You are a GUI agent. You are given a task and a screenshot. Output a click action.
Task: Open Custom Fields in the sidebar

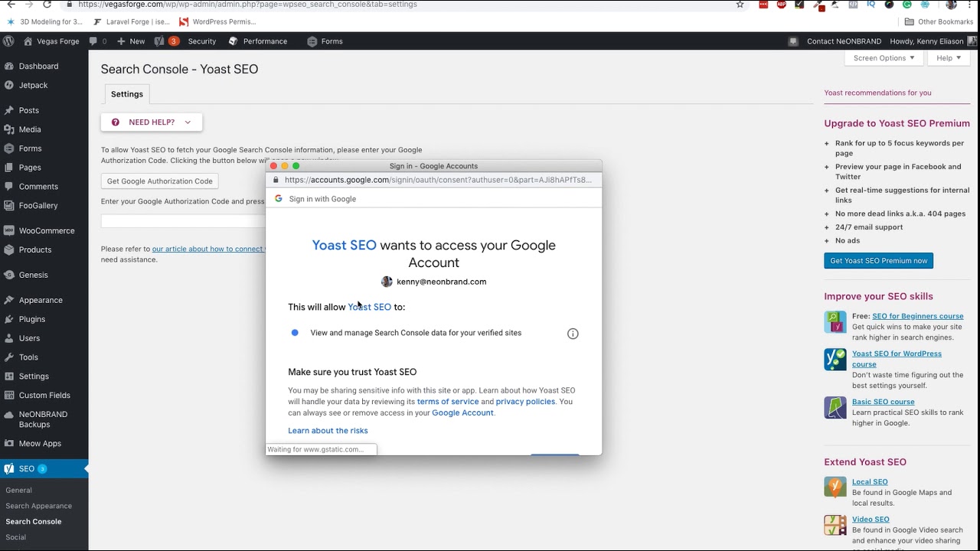(x=44, y=396)
